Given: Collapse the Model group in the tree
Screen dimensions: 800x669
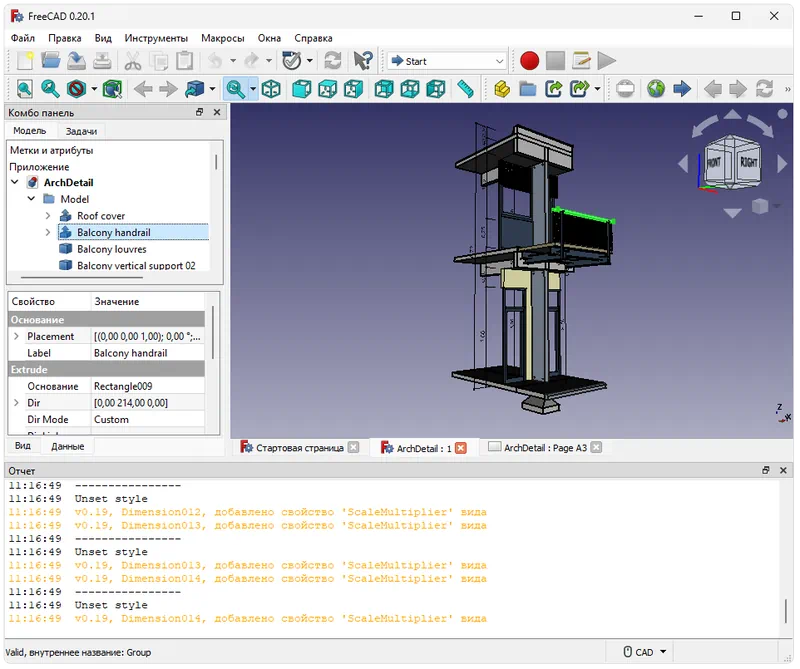Looking at the screenshot, I should click(31, 199).
